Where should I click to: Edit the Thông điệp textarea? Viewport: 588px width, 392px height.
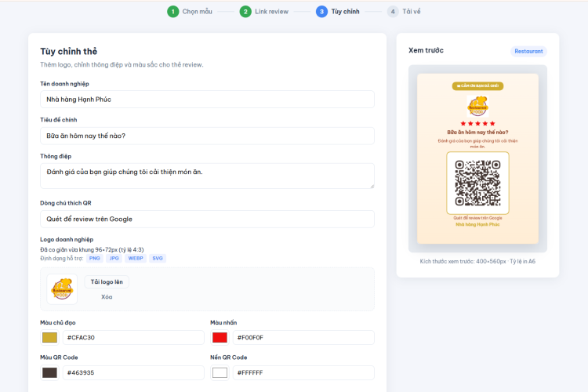[x=207, y=176]
